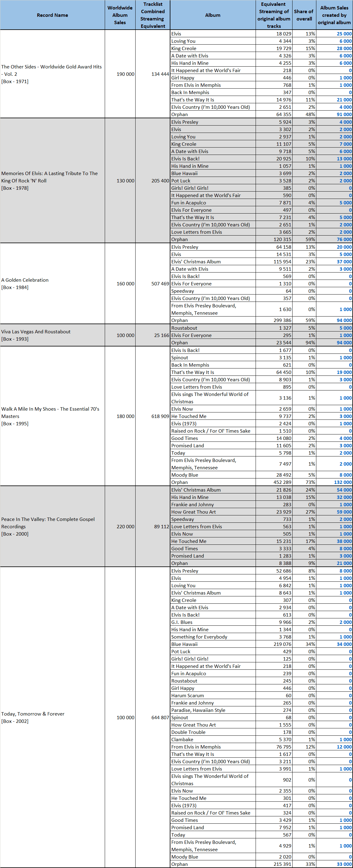This screenshot has width=353, height=868.
Task: Click the 12 000 album sales value
Action: tap(334, 747)
